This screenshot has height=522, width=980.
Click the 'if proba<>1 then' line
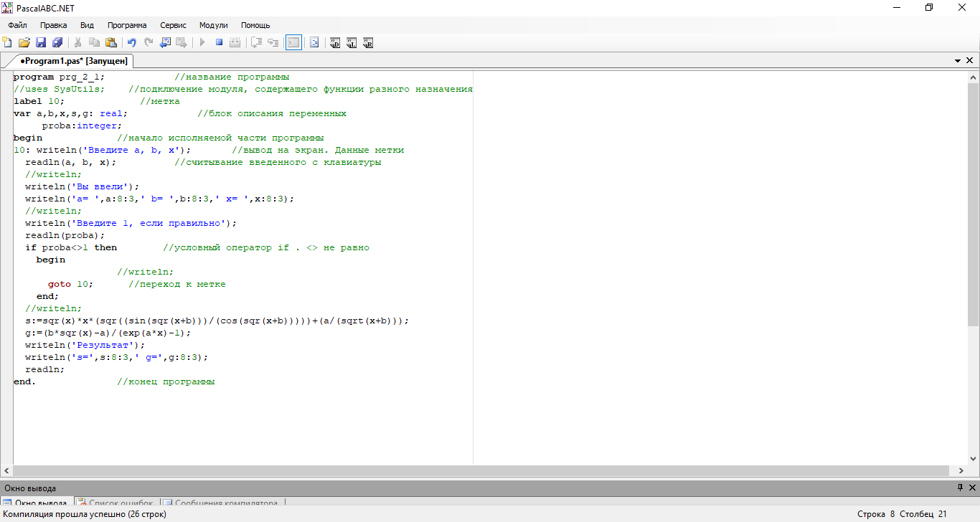click(x=70, y=247)
